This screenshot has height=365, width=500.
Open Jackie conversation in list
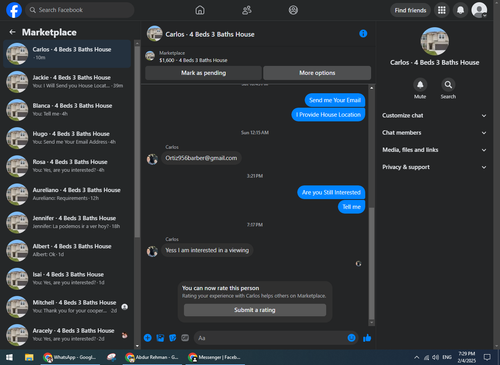pyautogui.click(x=67, y=82)
